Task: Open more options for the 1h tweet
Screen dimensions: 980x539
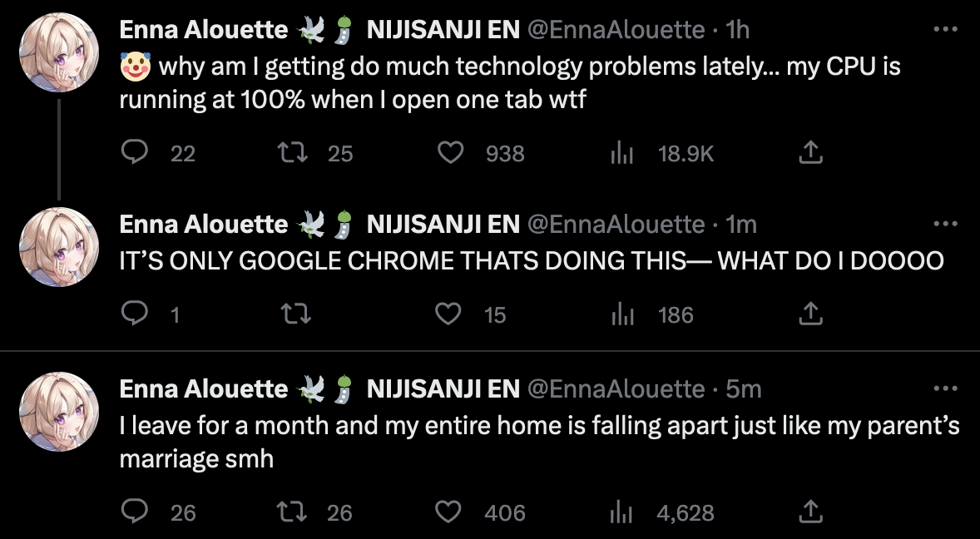Action: click(x=945, y=29)
